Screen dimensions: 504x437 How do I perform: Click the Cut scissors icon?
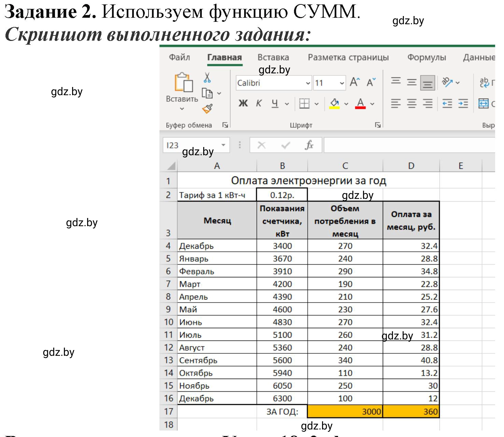click(207, 77)
